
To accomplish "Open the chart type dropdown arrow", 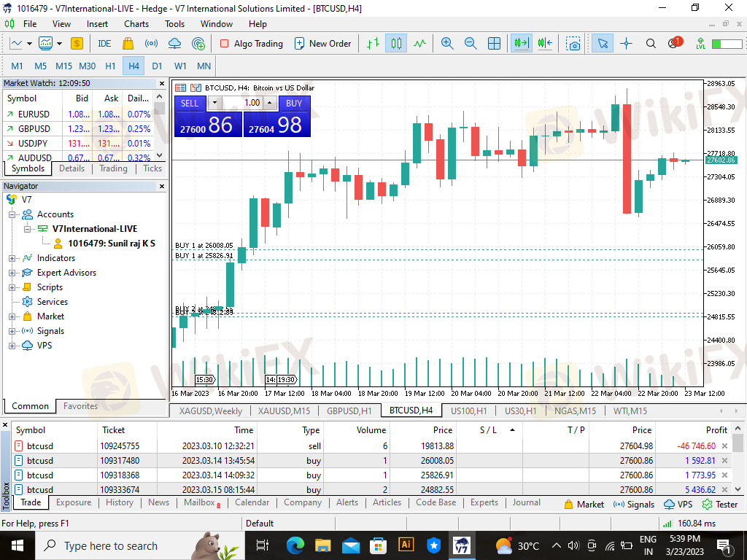I will [x=29, y=44].
